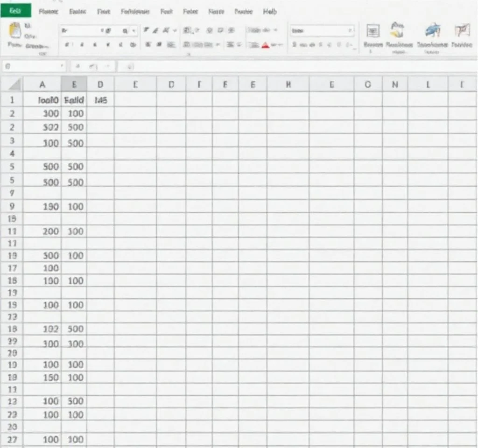Select the cell containing "I45"
478x448 pixels.
(x=101, y=99)
